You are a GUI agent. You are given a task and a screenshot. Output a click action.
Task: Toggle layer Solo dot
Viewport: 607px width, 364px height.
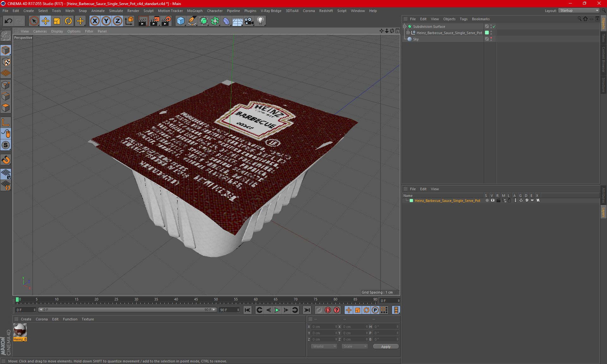click(487, 200)
